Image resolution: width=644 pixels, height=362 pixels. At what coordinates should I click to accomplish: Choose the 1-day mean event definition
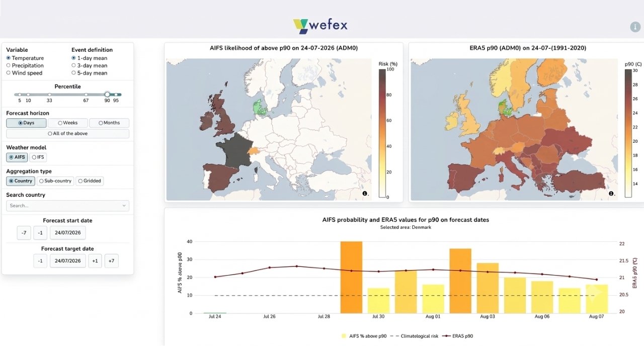[x=90, y=58]
